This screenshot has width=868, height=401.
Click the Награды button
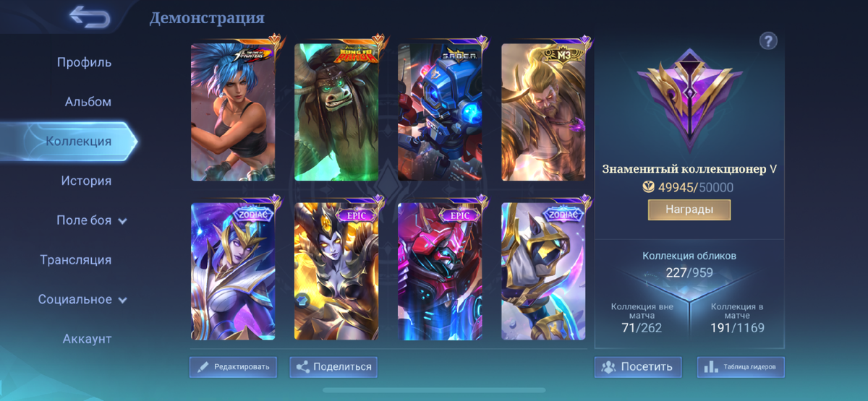[689, 210]
